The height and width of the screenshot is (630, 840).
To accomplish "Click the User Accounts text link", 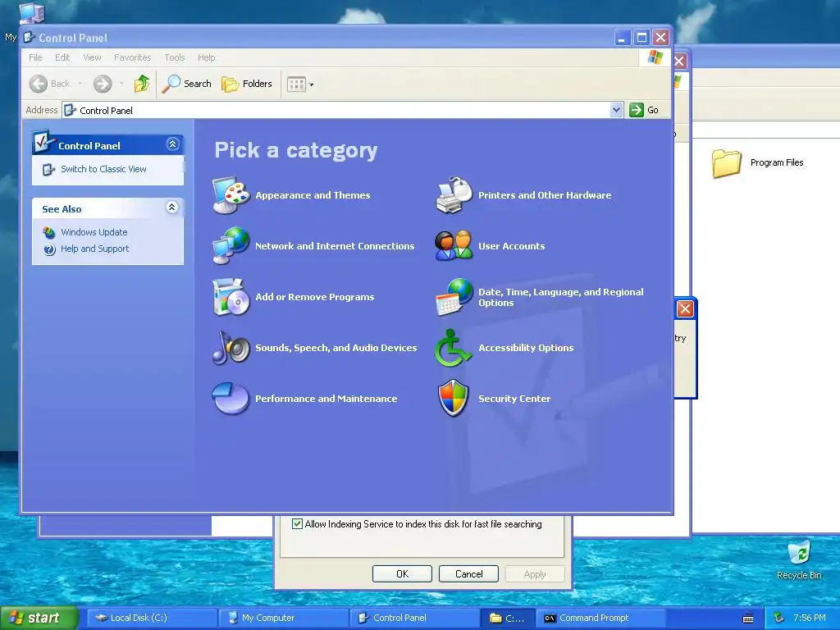I will pyautogui.click(x=512, y=246).
